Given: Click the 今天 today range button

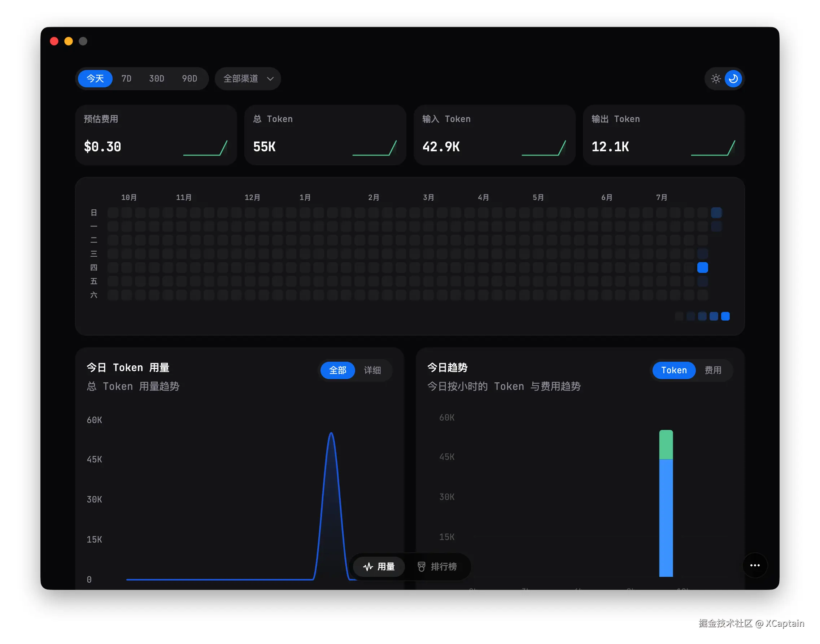Looking at the screenshot, I should point(95,78).
